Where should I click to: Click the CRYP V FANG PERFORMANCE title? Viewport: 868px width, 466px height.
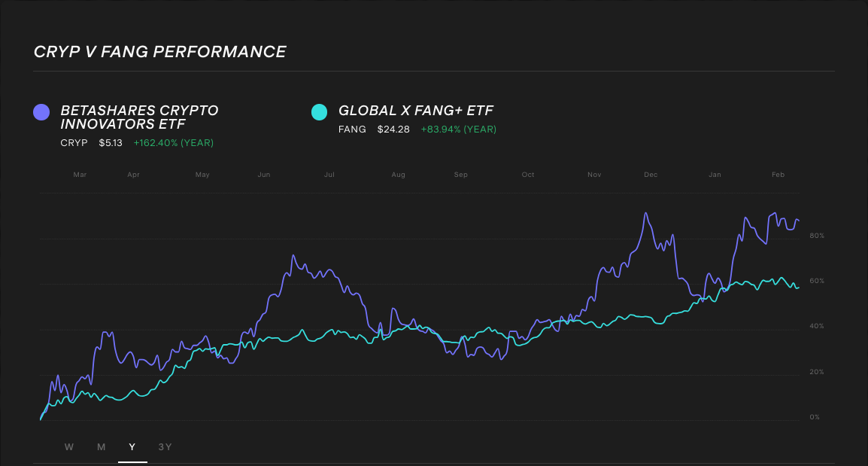click(x=159, y=51)
